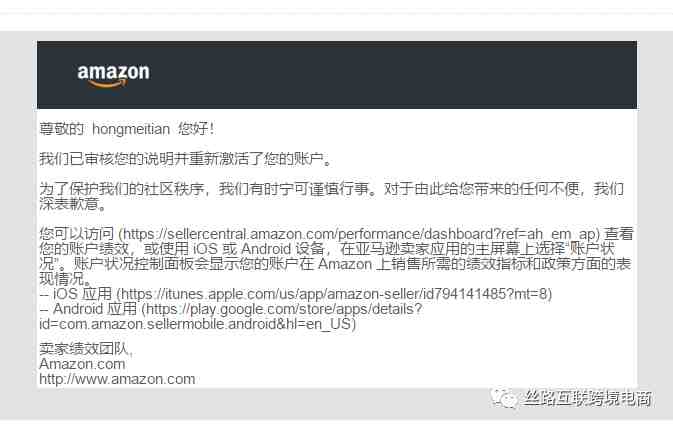
Task: Click the hongmeitian greeting name
Action: coord(131,129)
